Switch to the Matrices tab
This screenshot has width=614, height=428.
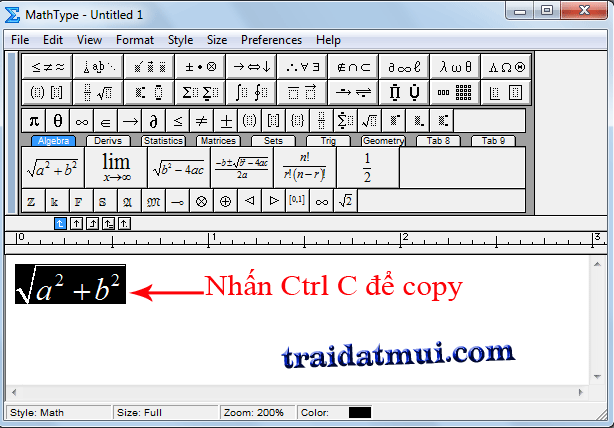(x=218, y=141)
